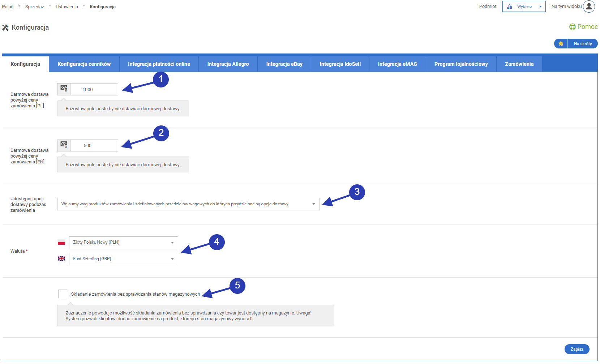Click the Polish flag icon
The height and width of the screenshot is (364, 600).
tap(61, 243)
